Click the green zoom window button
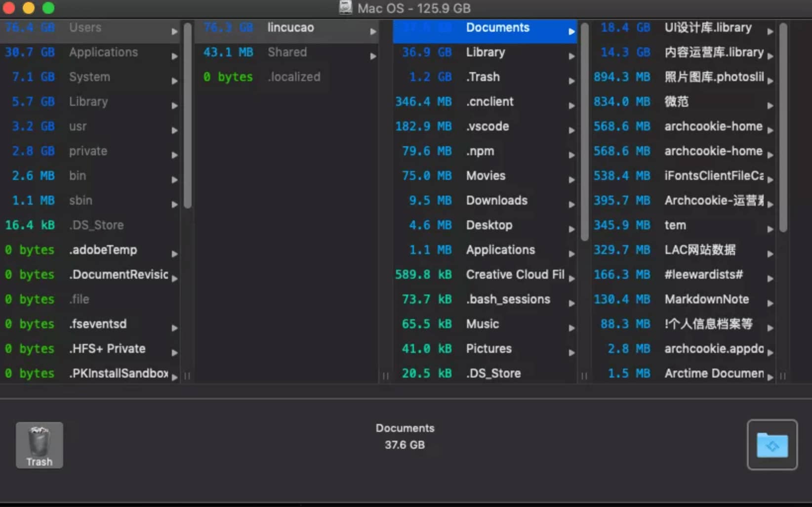Image resolution: width=812 pixels, height=507 pixels. point(48,8)
